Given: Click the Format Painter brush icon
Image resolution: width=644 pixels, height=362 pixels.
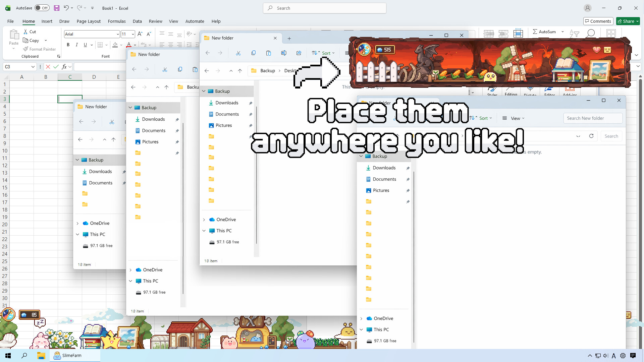Looking at the screenshot, I should pos(25,49).
